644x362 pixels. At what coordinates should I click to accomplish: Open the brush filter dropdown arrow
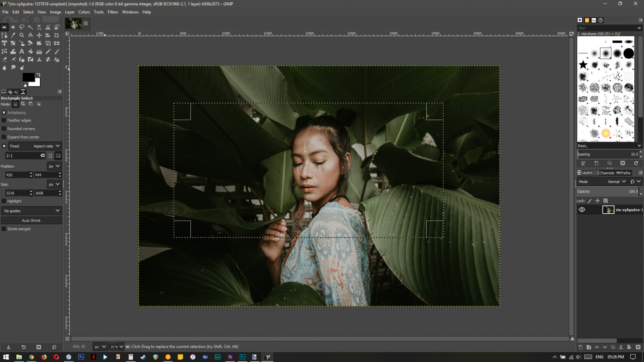click(639, 28)
